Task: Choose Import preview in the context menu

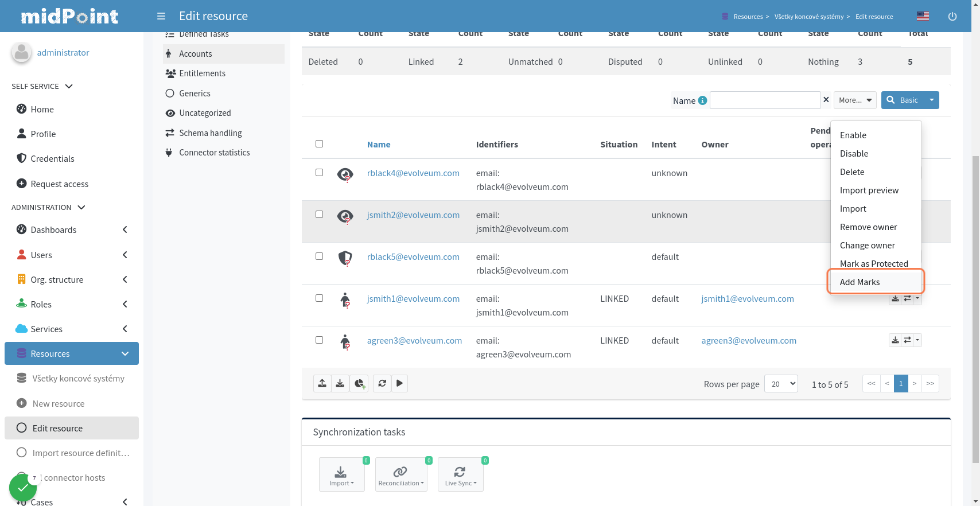Action: [869, 190]
